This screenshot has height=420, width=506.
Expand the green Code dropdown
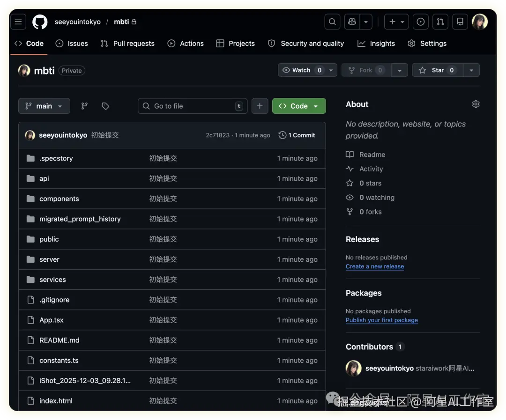point(298,106)
